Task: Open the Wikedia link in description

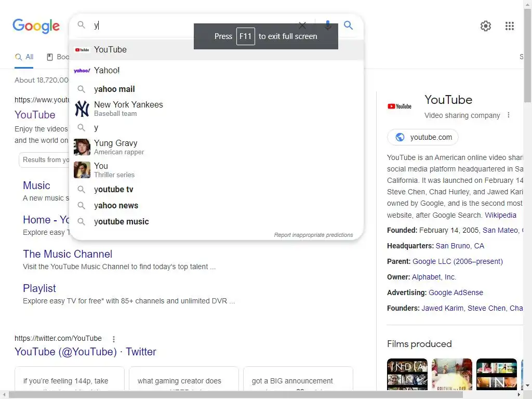Action: click(x=500, y=215)
